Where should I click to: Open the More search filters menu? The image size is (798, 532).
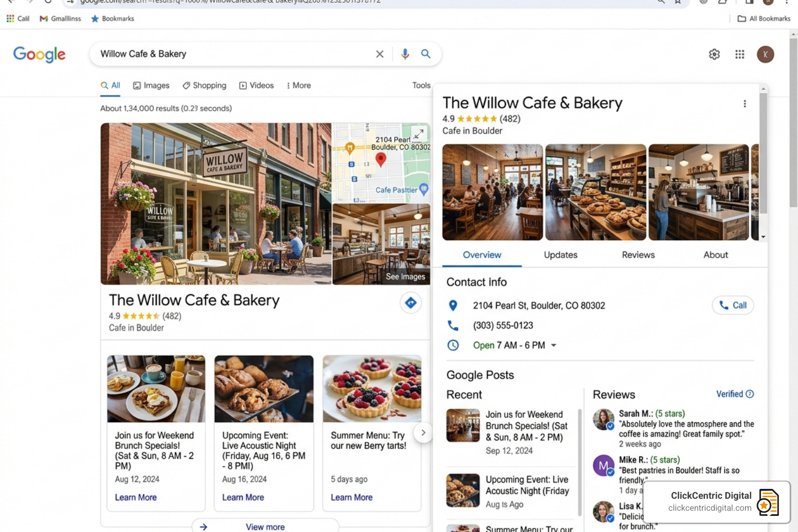click(x=298, y=86)
